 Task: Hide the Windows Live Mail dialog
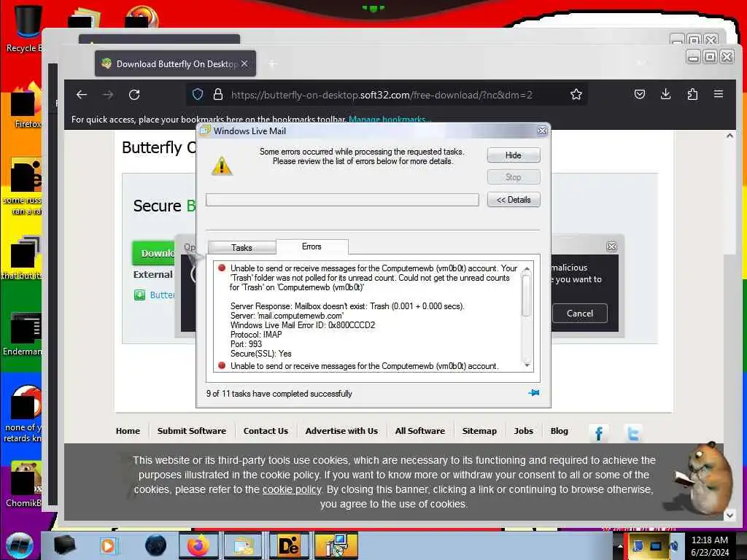[x=513, y=155]
